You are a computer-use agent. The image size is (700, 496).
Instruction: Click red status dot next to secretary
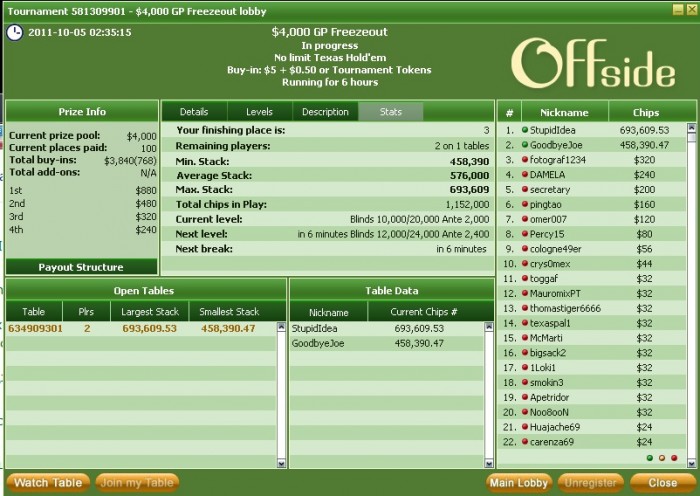(x=525, y=189)
